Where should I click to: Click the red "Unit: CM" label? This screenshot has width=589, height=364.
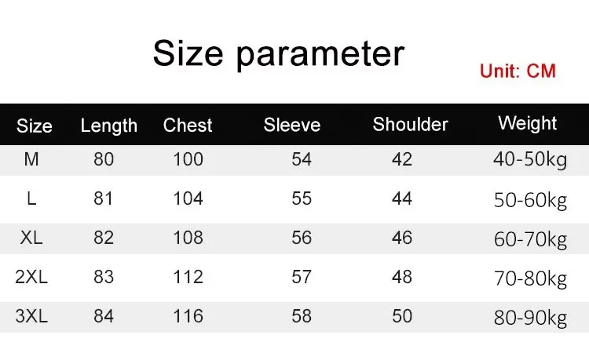pos(518,71)
